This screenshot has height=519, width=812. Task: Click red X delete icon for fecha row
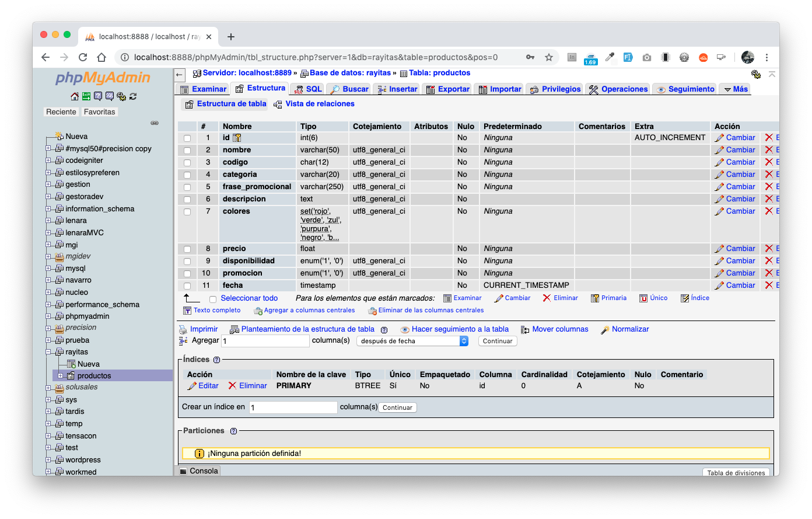[x=769, y=285]
